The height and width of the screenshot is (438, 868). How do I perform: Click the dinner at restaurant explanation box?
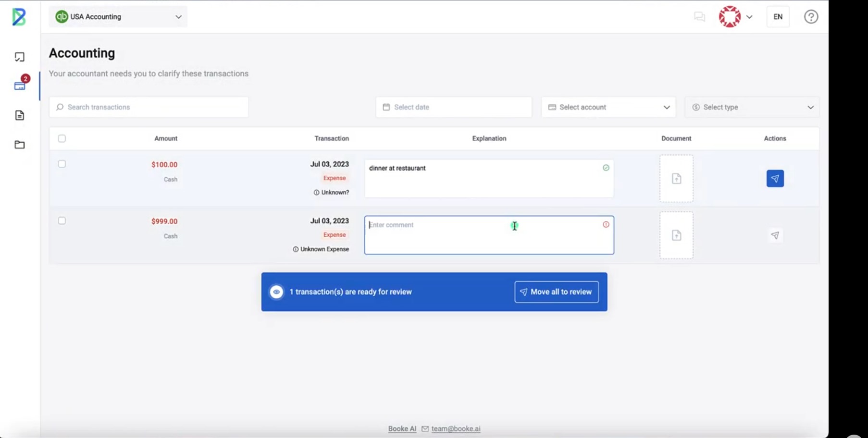489,179
